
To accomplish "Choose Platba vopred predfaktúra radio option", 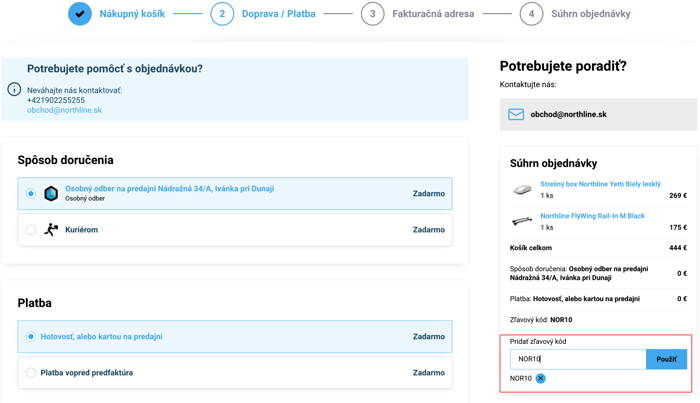I will (31, 373).
